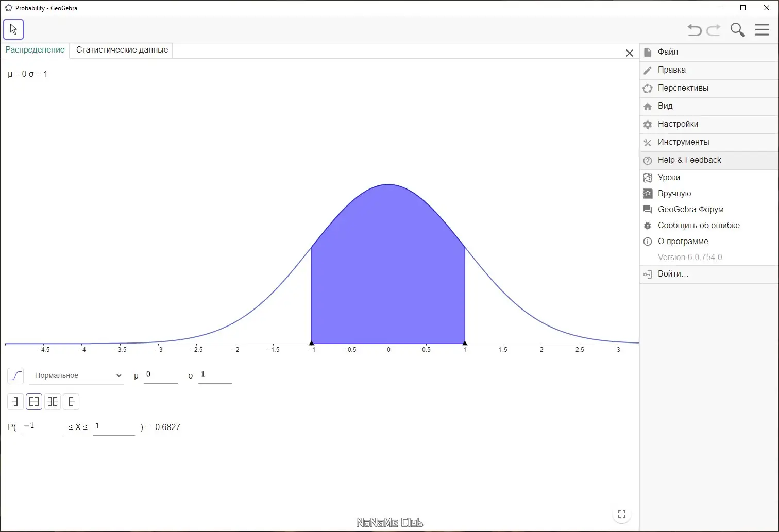Switch to the Распределение tab
The height and width of the screenshot is (532, 779).
coord(35,50)
